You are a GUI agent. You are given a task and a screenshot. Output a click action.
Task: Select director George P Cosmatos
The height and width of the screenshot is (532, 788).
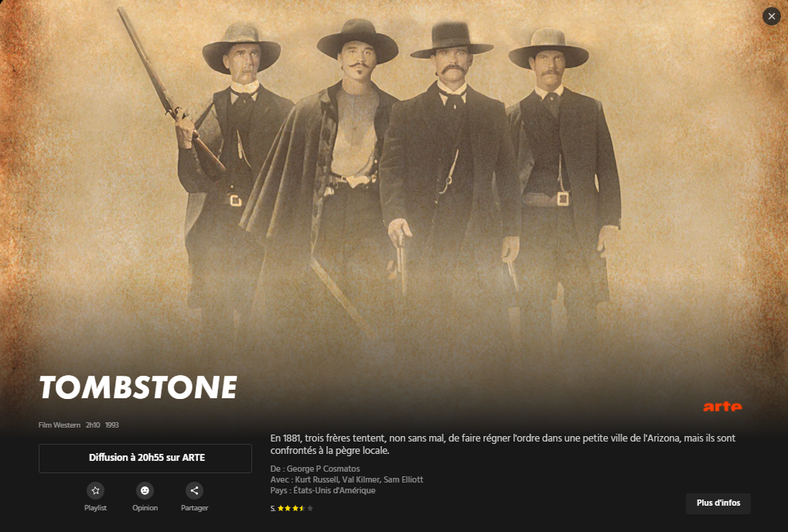click(323, 469)
